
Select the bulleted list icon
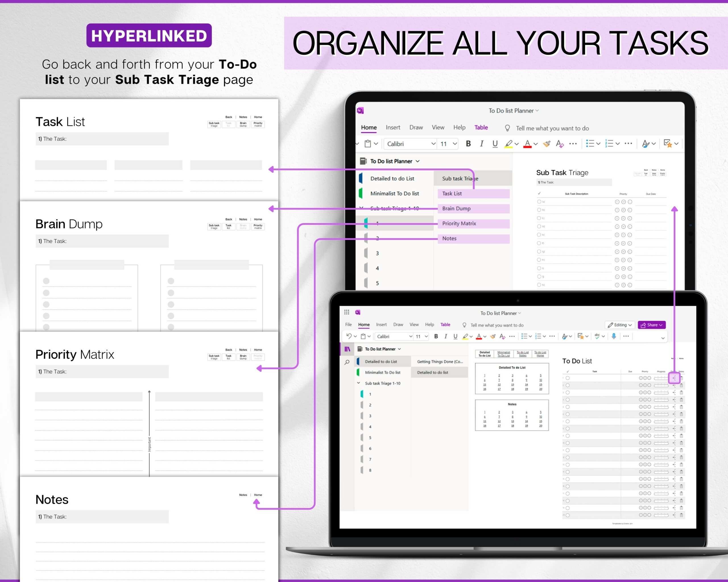pyautogui.click(x=591, y=144)
